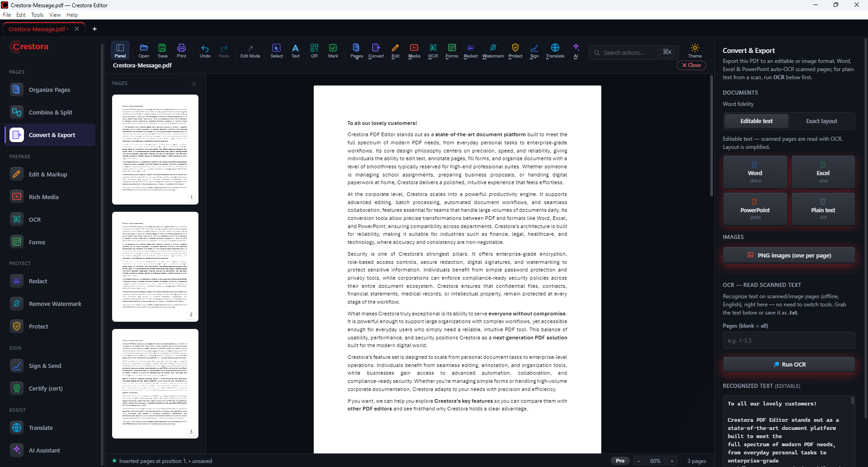Screen dimensions: 868x467
Task: Select Edit & Markup in sidebar
Action: (50, 174)
